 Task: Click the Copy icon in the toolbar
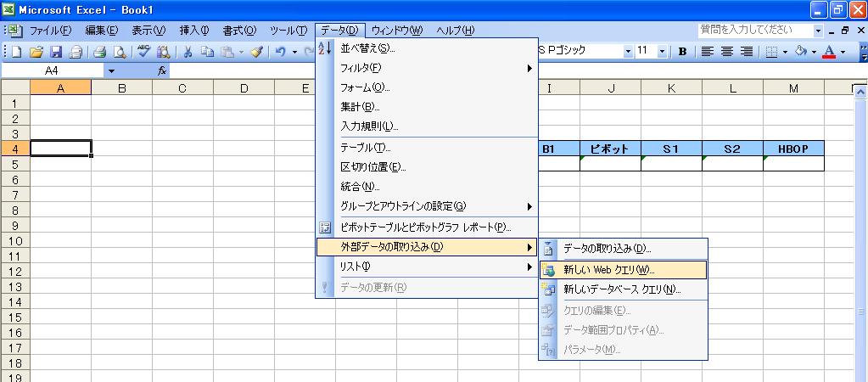[x=207, y=52]
